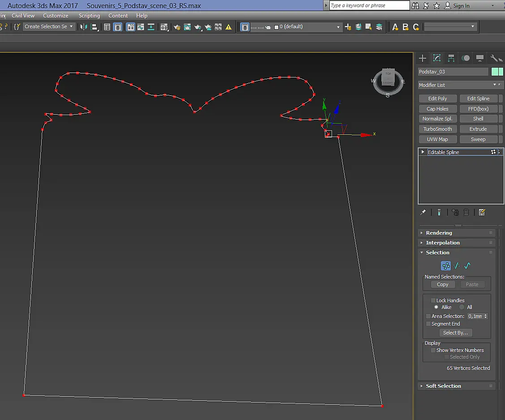Expand the Interpolation rollout

(x=457, y=243)
